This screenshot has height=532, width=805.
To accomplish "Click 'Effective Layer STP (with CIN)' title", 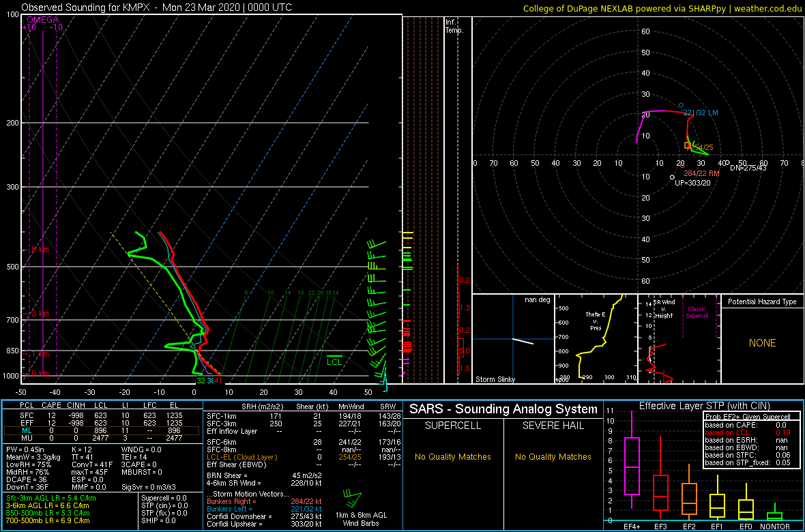I will click(x=704, y=406).
